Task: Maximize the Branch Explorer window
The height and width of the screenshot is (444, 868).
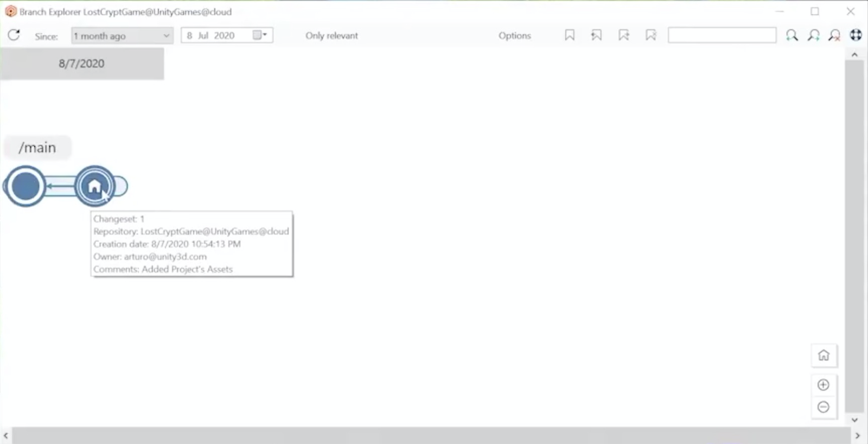Action: 815,11
